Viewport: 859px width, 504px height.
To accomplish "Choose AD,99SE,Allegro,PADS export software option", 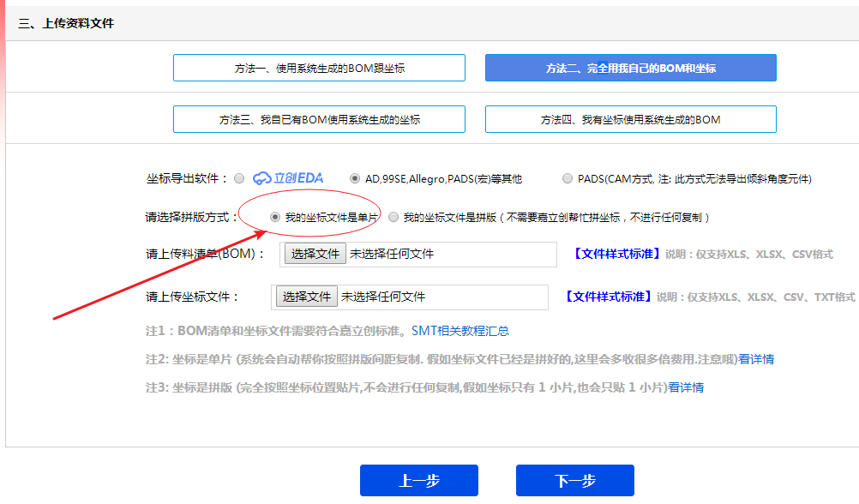I will (355, 178).
